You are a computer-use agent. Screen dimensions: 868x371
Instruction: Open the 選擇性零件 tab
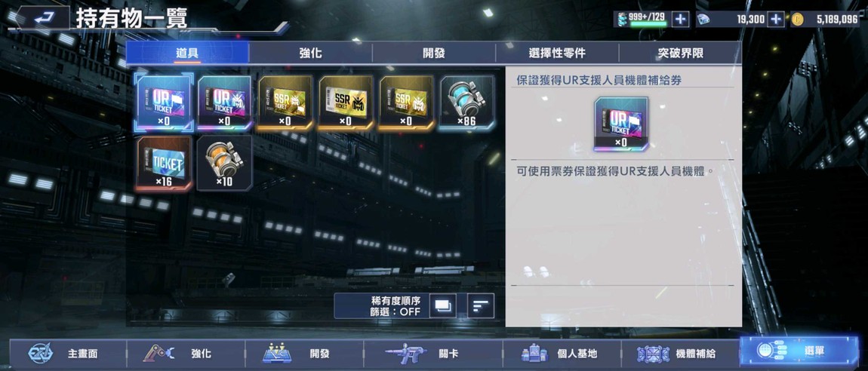pyautogui.click(x=557, y=53)
